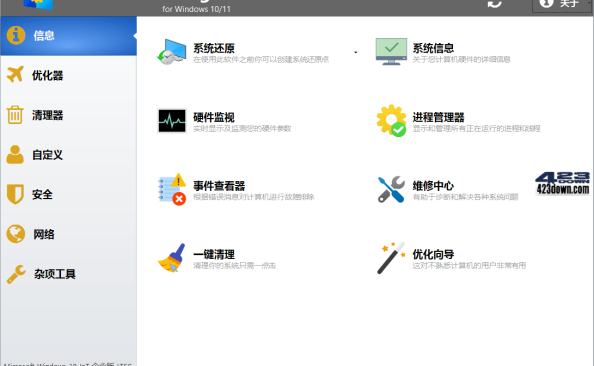Open the 网络 sidebar section
Viewport: 594px width, 366px height.
(x=69, y=234)
